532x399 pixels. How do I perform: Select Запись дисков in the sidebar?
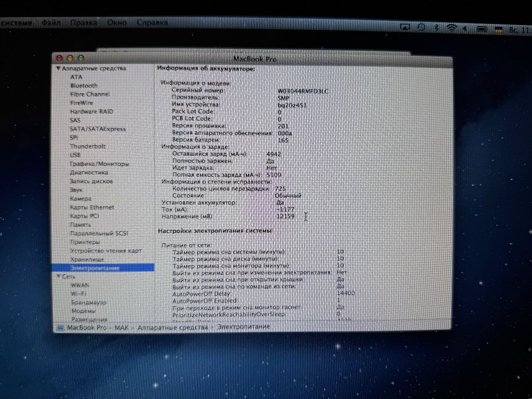[x=91, y=181]
